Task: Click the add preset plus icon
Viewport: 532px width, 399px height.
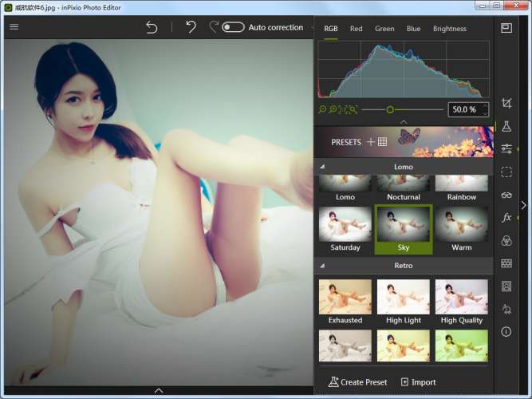Action: tap(370, 142)
